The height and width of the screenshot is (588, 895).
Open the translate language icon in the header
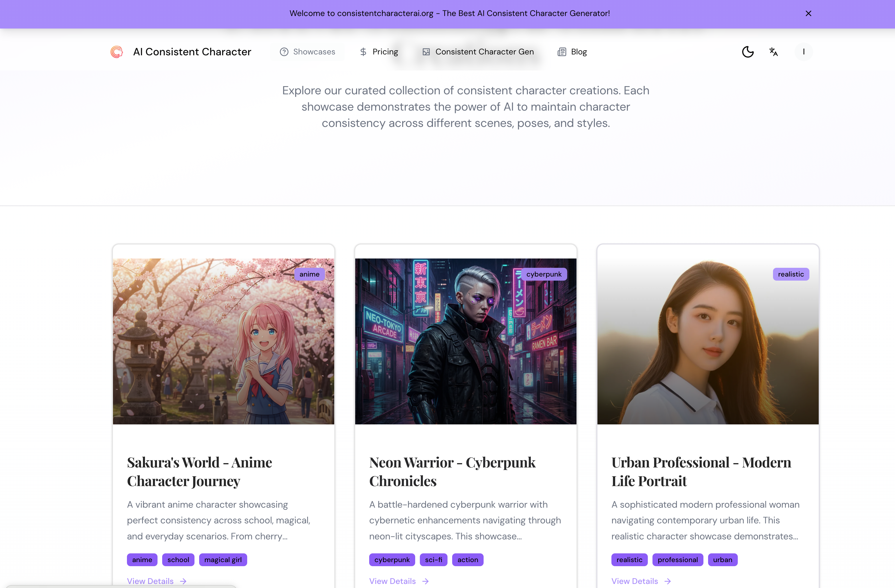click(x=774, y=52)
